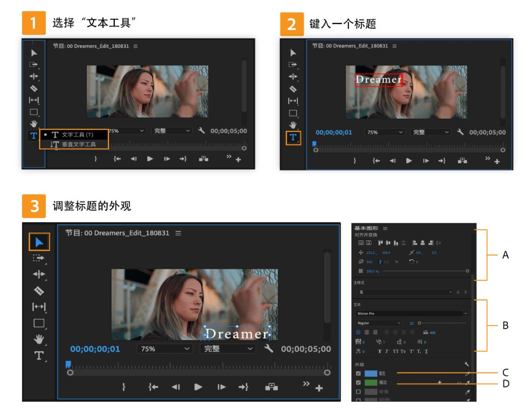This screenshot has height=415, width=532.
Task: Open the Minion Pro font dropdown
Action: pos(412,313)
